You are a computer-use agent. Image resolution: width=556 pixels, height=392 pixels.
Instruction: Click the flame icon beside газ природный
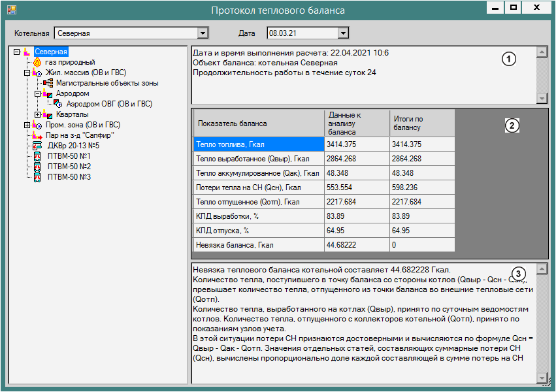click(x=37, y=62)
